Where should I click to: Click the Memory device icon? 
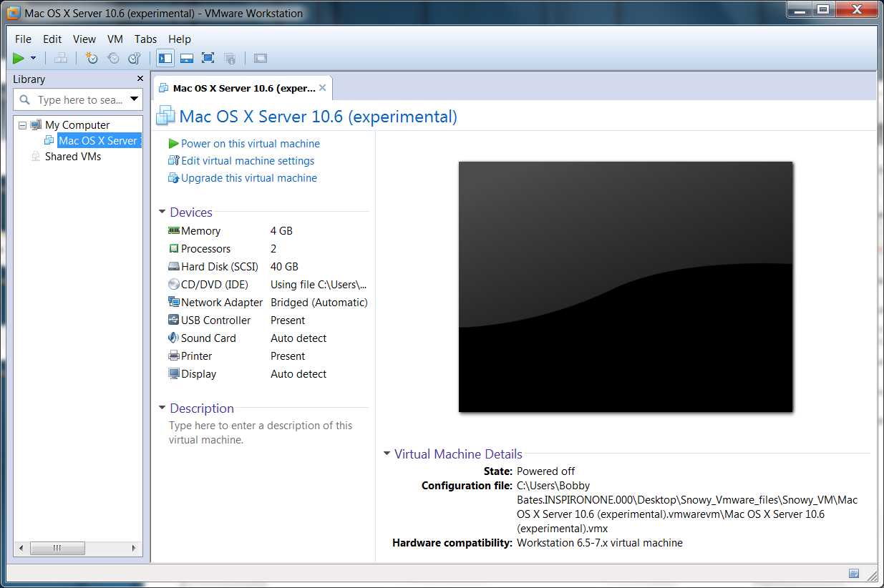(x=174, y=230)
